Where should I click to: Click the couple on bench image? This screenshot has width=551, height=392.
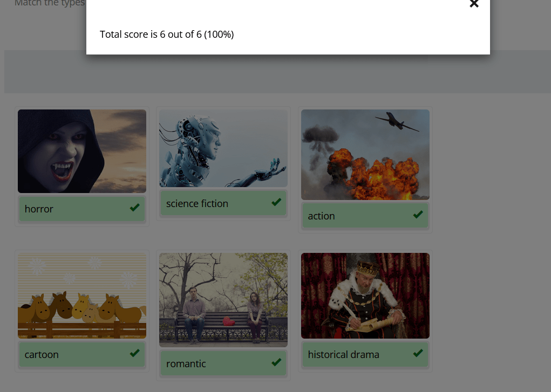point(223,300)
